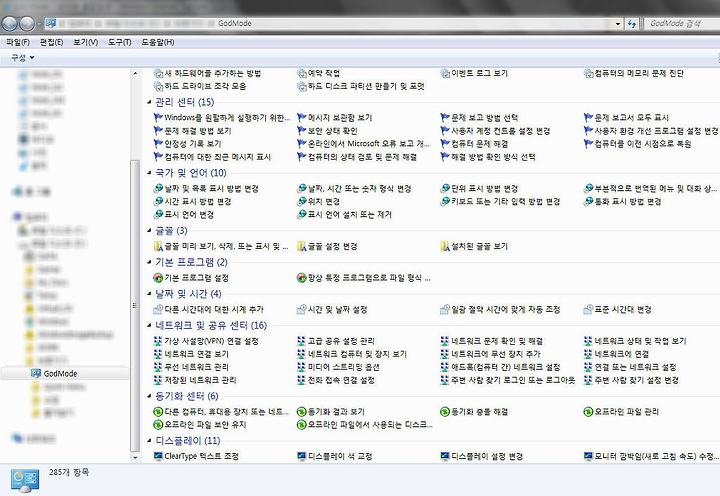Screen dimensions: 720x496
Task: Click the icon beside 이벤트 로그 보기
Action: tap(444, 73)
